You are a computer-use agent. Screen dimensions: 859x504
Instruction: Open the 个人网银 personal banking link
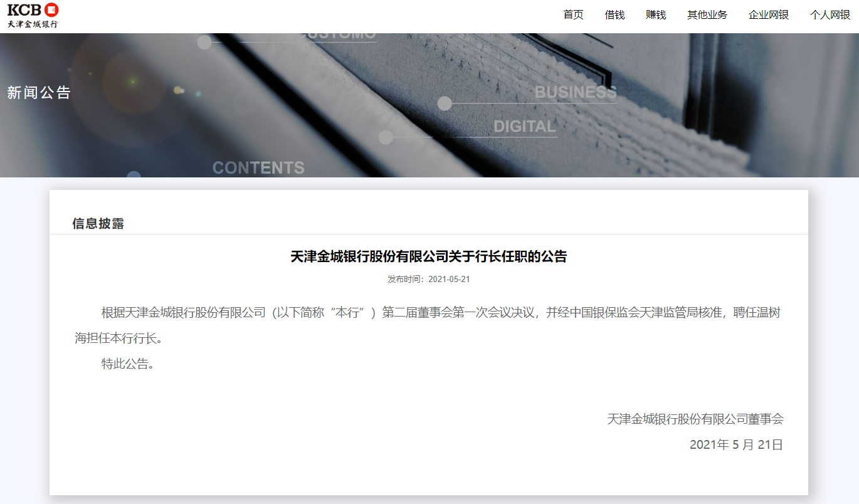(830, 15)
